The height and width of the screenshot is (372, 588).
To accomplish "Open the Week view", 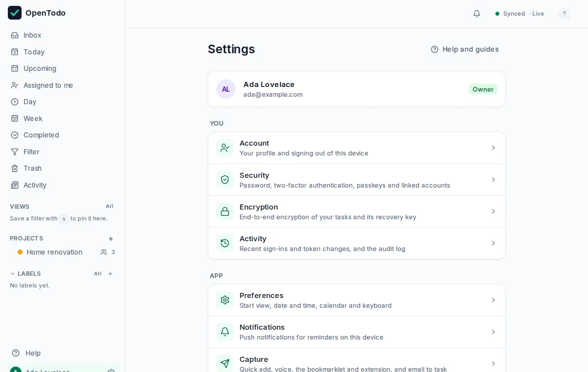I will (x=63, y=119).
